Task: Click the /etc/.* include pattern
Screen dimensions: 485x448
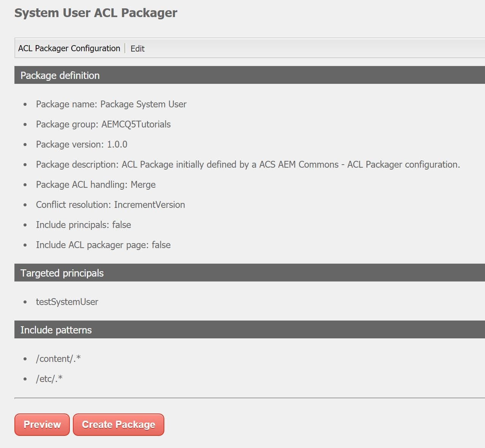Action: click(49, 378)
